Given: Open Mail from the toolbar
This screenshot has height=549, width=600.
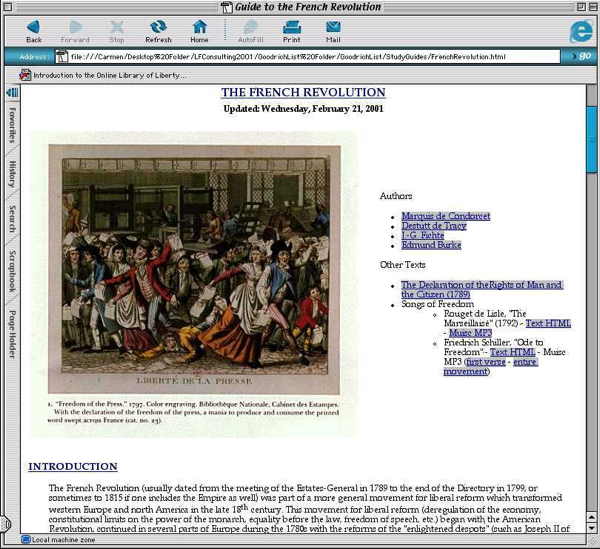Looking at the screenshot, I should [x=333, y=31].
